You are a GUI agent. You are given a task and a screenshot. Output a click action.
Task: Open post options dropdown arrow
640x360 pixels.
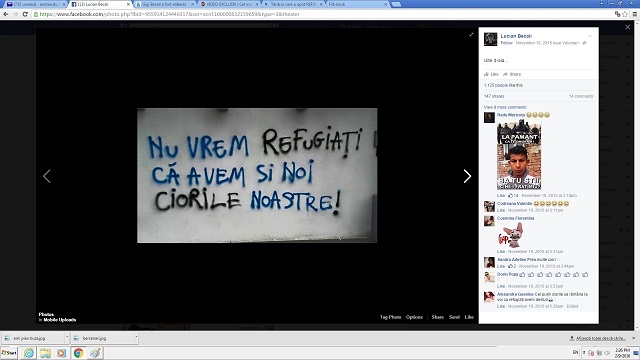[x=590, y=36]
